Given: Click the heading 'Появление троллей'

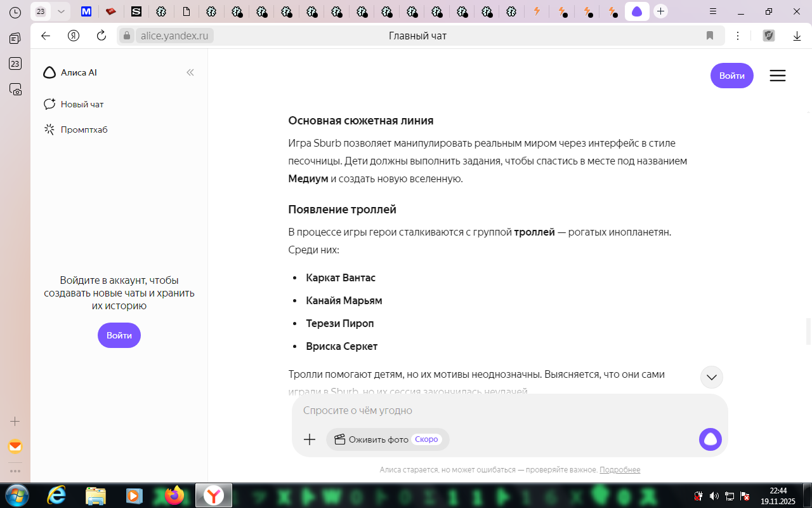Looking at the screenshot, I should [343, 210].
